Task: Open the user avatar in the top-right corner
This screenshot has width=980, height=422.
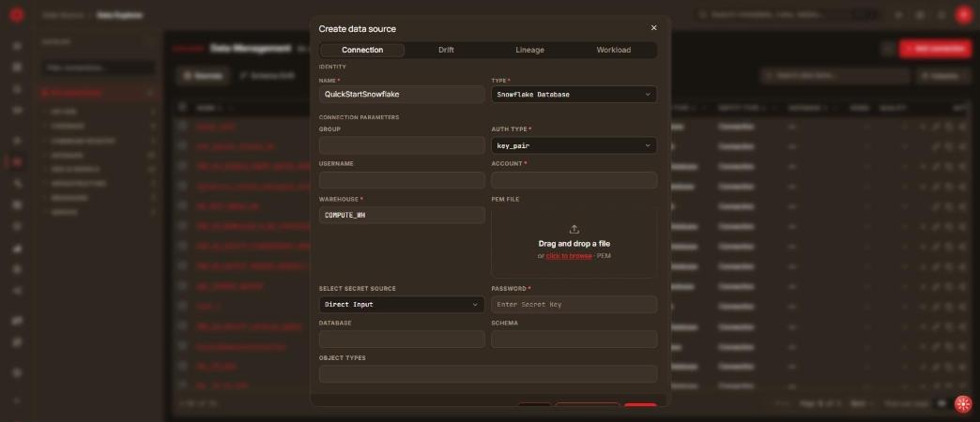Action: (x=963, y=15)
